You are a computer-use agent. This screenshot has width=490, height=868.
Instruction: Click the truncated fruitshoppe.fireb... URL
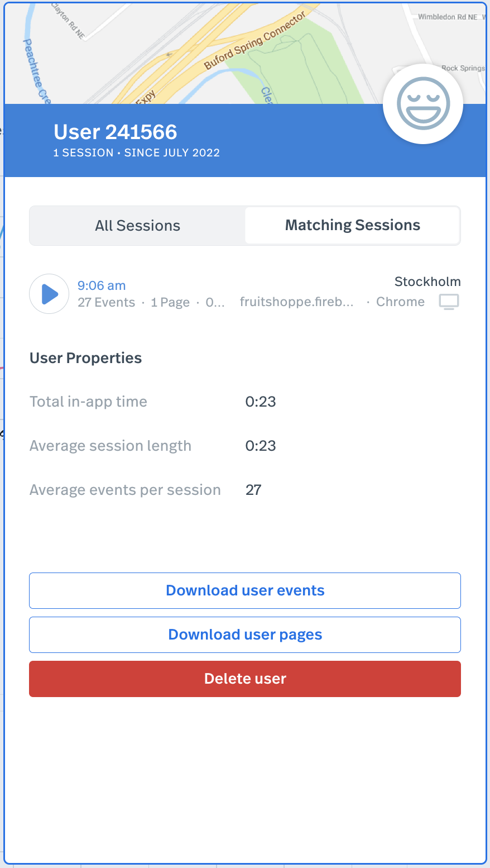tap(296, 302)
